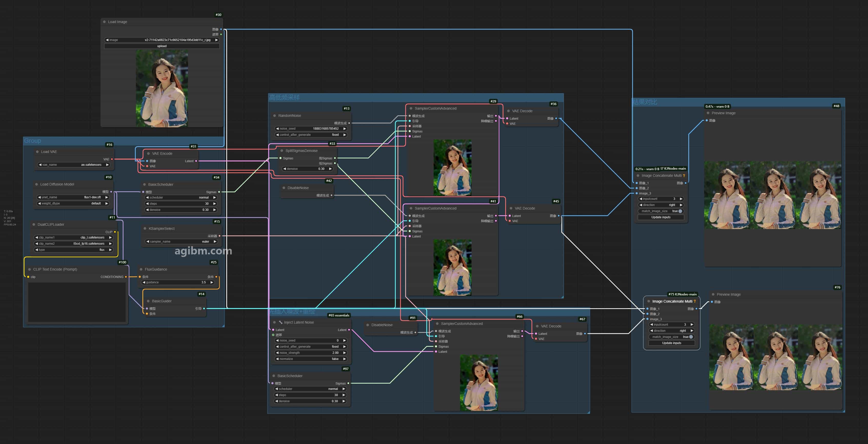Screen dimensions: 868x444
Task: Collapse Preview Image #48 via its dot
Action: pos(708,113)
